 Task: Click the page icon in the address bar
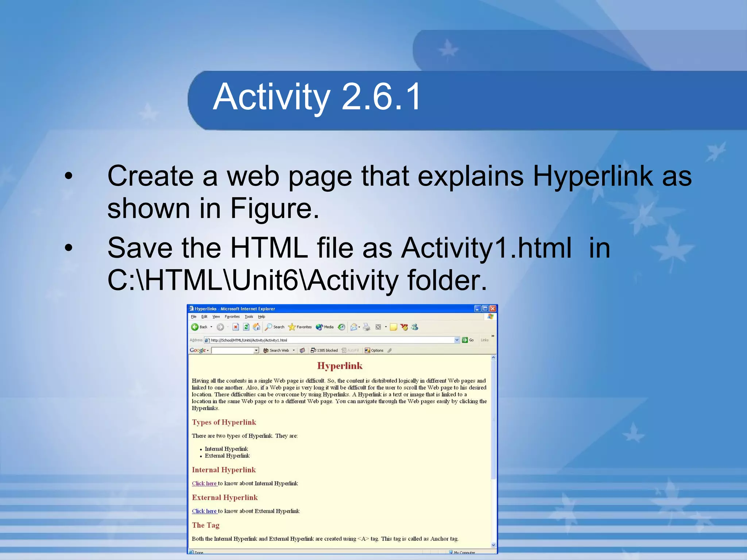click(x=207, y=340)
